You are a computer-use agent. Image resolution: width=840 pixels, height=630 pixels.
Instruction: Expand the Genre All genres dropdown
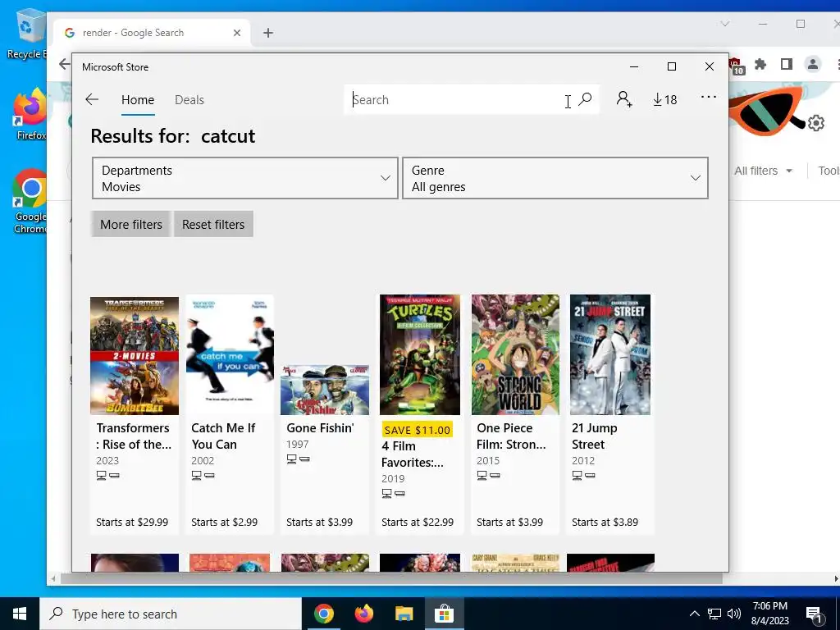[555, 178]
